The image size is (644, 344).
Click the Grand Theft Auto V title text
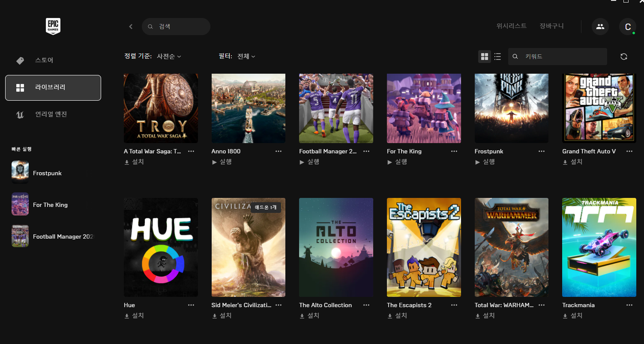(x=589, y=151)
